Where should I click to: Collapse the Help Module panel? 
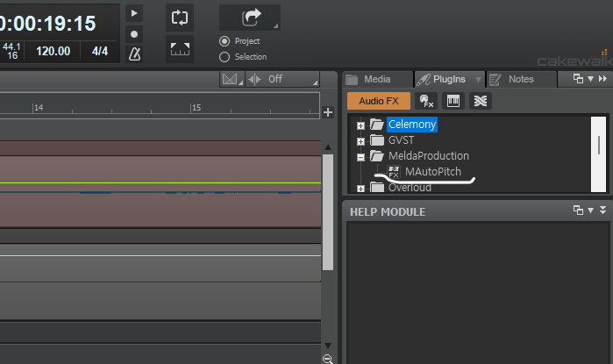[x=602, y=210]
